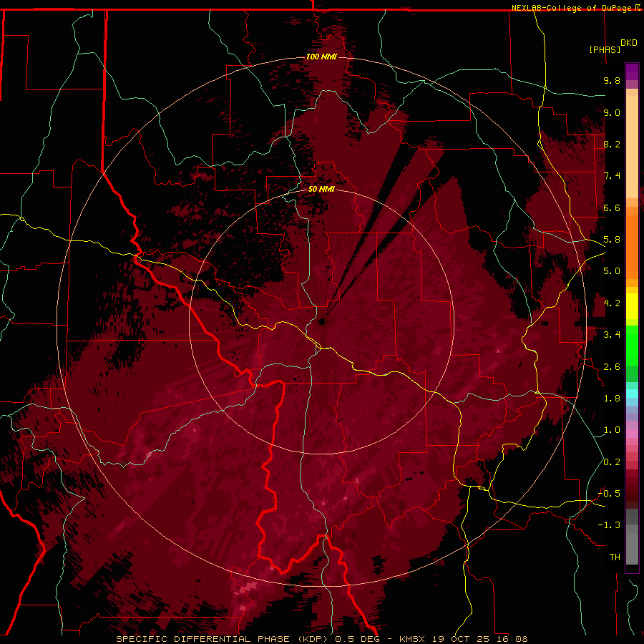The width and height of the screenshot is (644, 644).
Task: Click the 1.0 legend value
Action: [612, 430]
